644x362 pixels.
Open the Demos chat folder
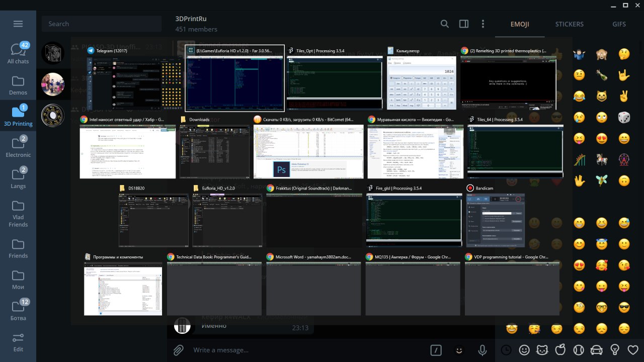18,84
